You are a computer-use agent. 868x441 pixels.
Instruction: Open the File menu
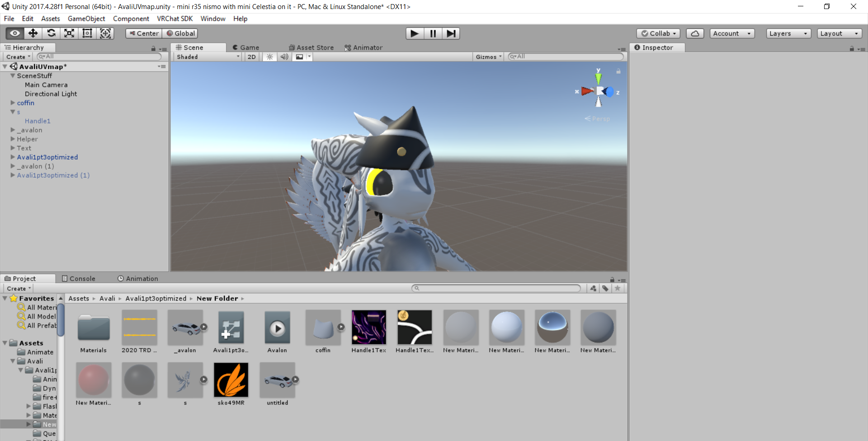(x=9, y=19)
